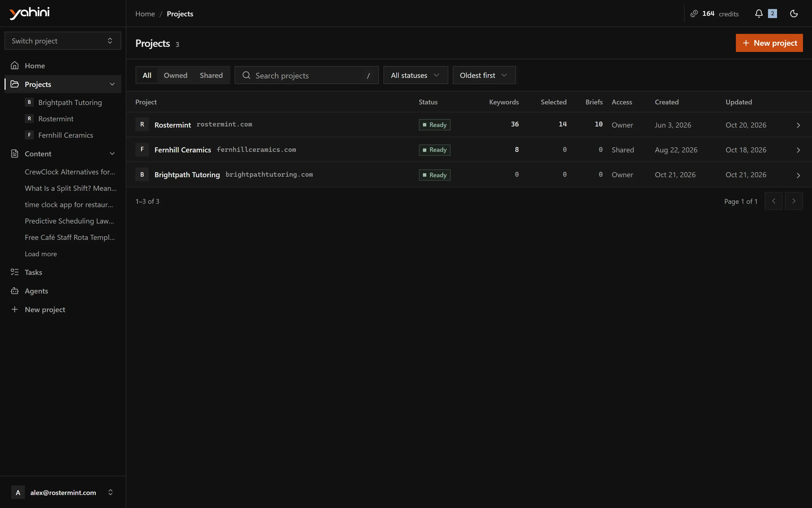
Task: Select the Shared tab
Action: pyautogui.click(x=211, y=75)
